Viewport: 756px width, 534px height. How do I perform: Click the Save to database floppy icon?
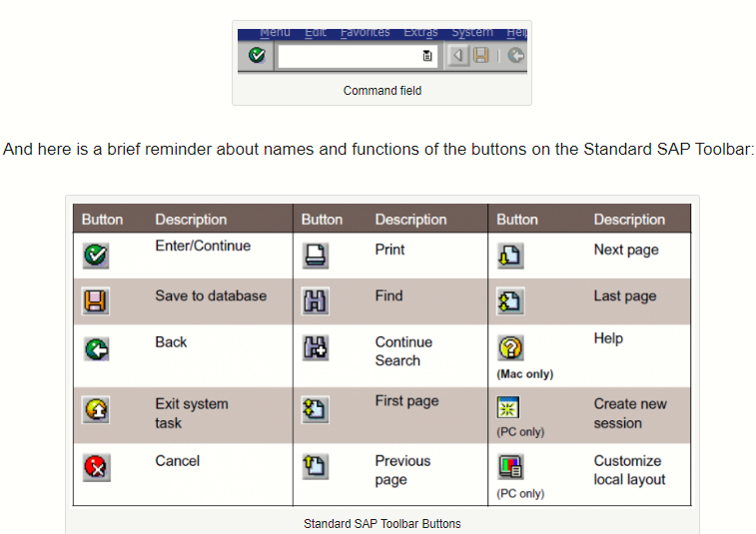point(96,300)
